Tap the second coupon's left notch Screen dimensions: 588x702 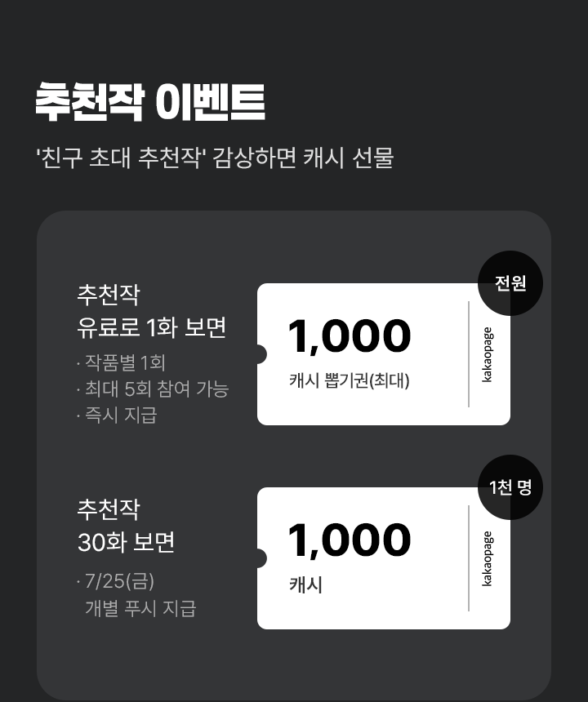coord(261,558)
